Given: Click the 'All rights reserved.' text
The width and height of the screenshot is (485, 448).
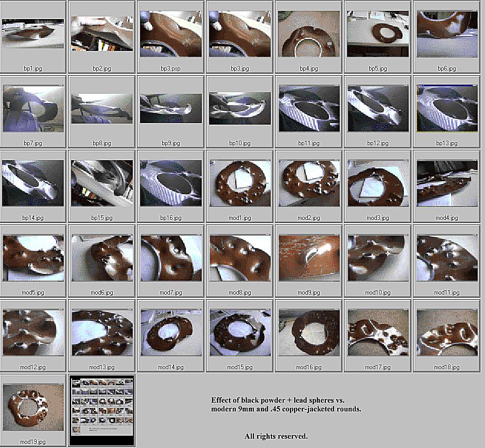Looking at the screenshot, I should pyautogui.click(x=276, y=436).
